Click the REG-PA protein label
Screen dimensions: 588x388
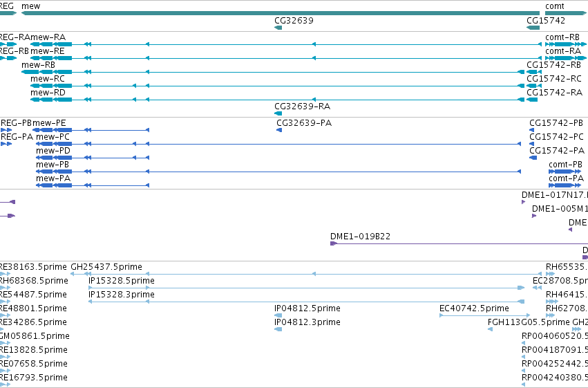click(17, 137)
